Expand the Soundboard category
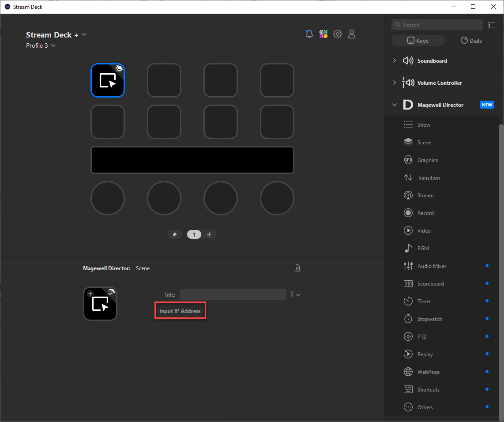This screenshot has height=422, width=504. [x=395, y=61]
